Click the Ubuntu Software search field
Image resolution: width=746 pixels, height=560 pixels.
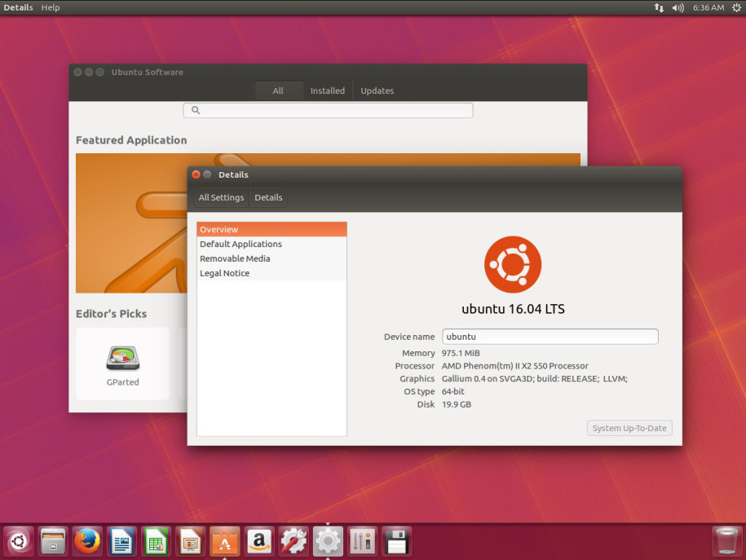pyautogui.click(x=328, y=110)
